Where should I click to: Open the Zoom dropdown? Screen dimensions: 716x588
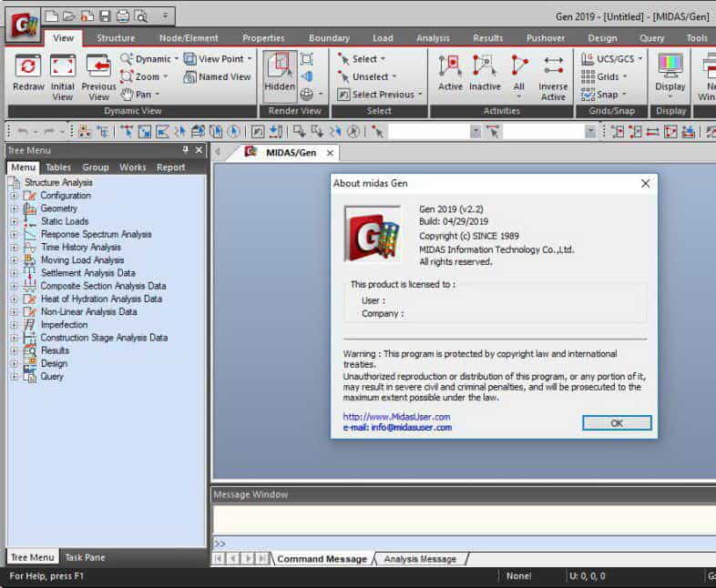(x=165, y=76)
